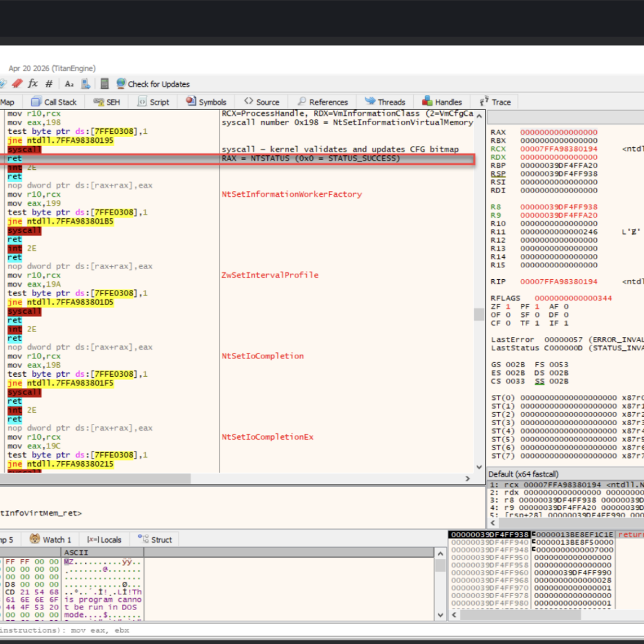Image resolution: width=644 pixels, height=644 pixels.
Task: Select the 'jne ntdll.7FFA98380195' instruction
Action: coord(60,140)
